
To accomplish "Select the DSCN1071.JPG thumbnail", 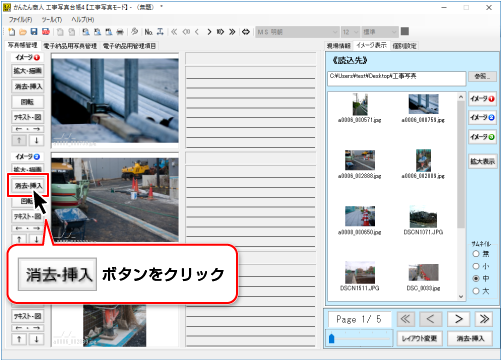I will tap(423, 220).
